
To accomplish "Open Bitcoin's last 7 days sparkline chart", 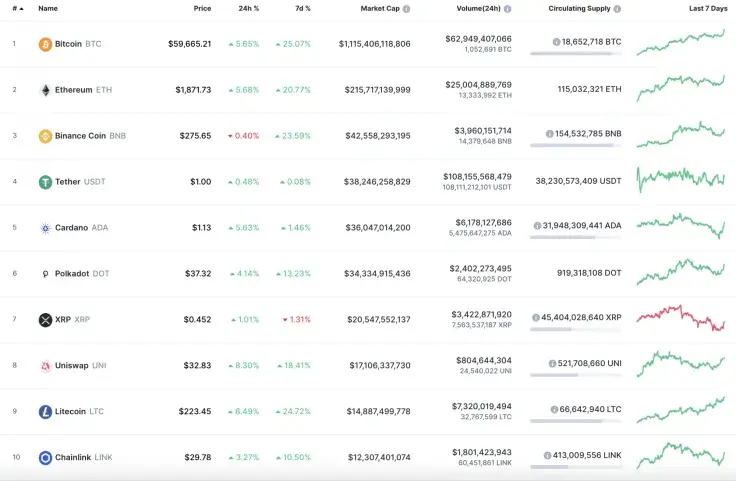I will click(680, 43).
